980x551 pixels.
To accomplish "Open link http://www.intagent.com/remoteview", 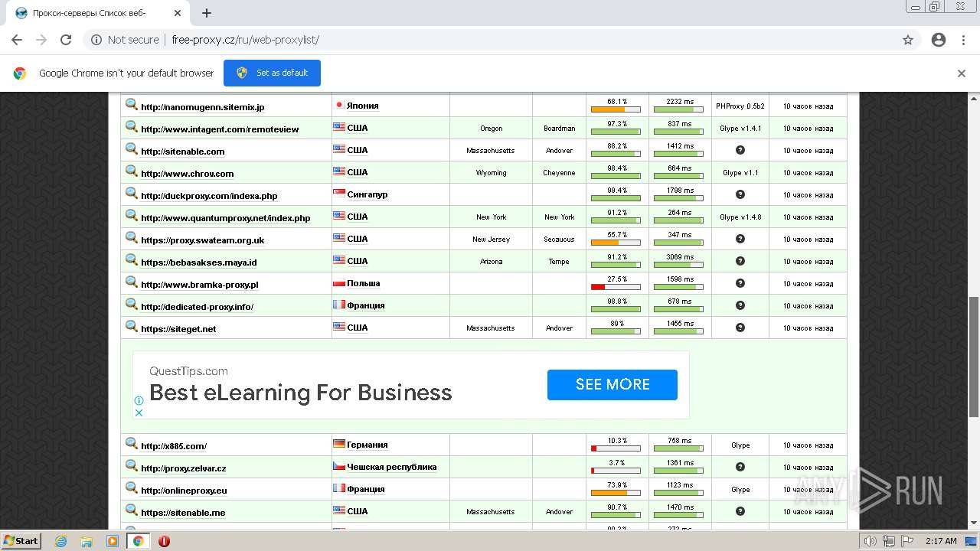I will click(x=220, y=129).
